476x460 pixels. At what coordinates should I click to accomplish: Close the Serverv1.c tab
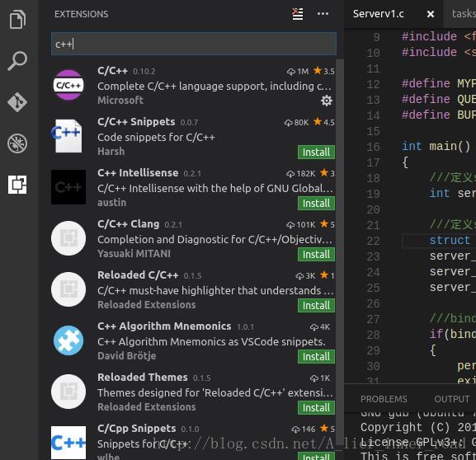(x=431, y=14)
